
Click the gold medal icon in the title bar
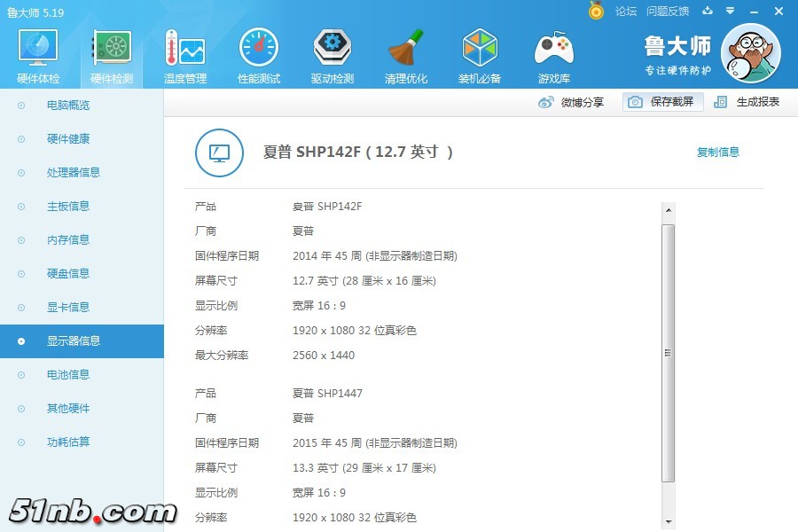coord(596,11)
